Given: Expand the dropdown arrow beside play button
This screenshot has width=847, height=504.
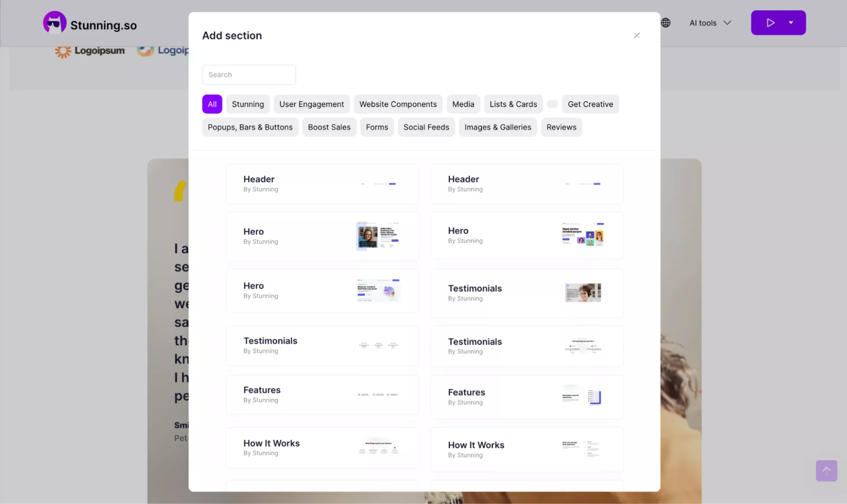Looking at the screenshot, I should [x=791, y=23].
